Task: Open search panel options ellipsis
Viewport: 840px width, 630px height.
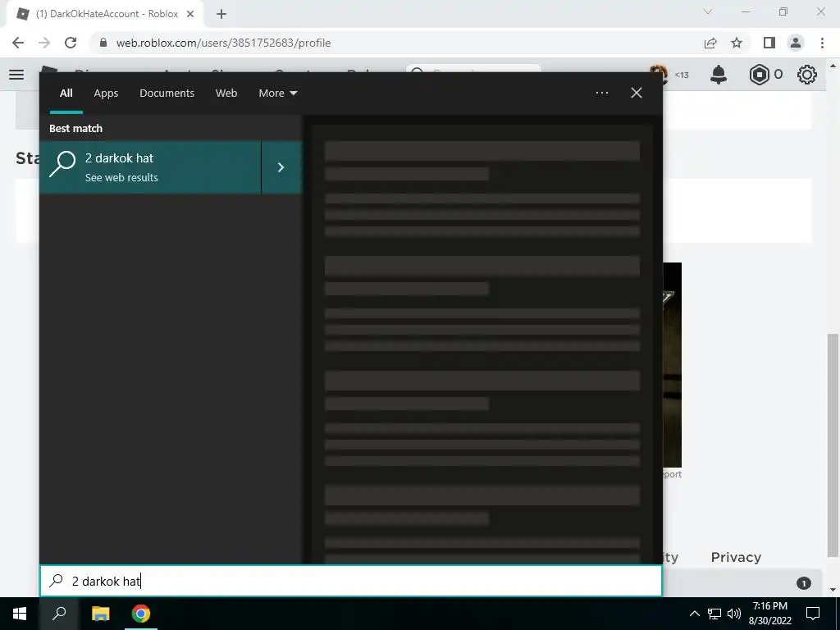Action: point(602,94)
